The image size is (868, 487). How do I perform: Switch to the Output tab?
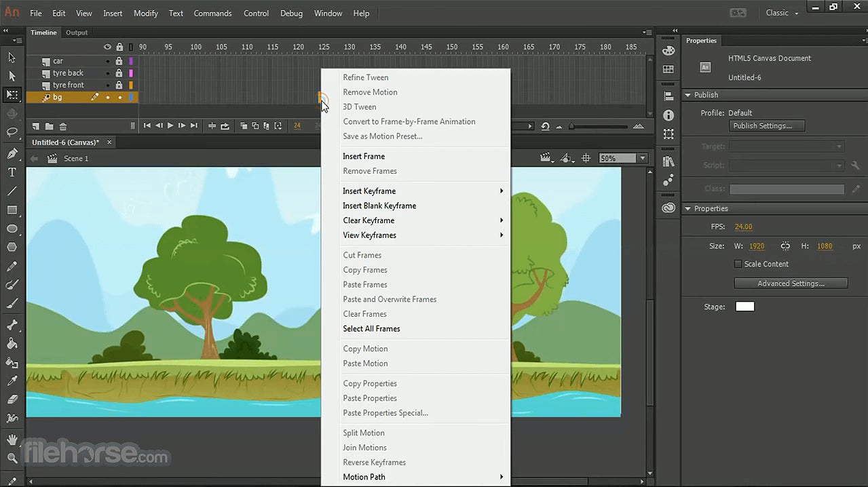(x=77, y=33)
